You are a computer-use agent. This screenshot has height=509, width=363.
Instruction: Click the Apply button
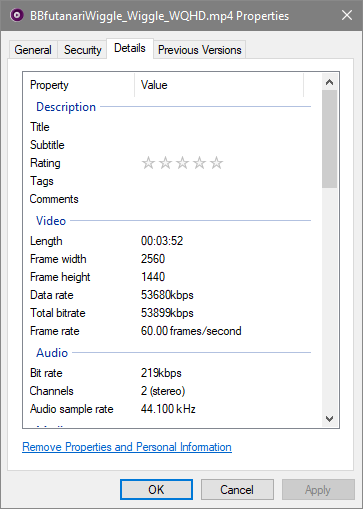coord(318,490)
